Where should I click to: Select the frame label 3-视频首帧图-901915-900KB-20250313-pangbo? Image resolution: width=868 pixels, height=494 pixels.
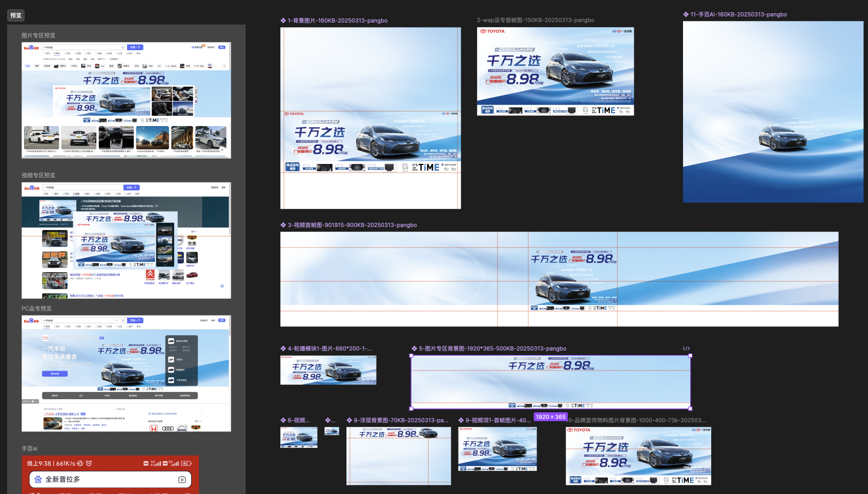point(352,225)
